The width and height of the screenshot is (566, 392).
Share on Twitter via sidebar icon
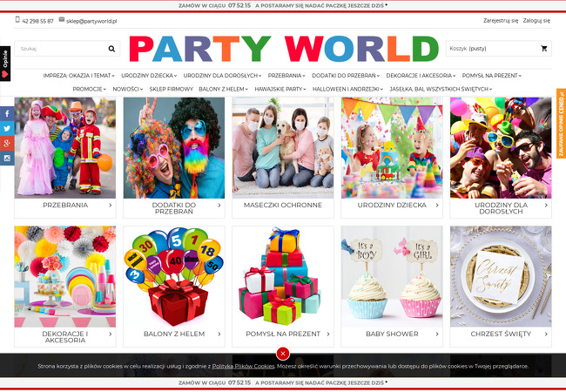[7, 129]
